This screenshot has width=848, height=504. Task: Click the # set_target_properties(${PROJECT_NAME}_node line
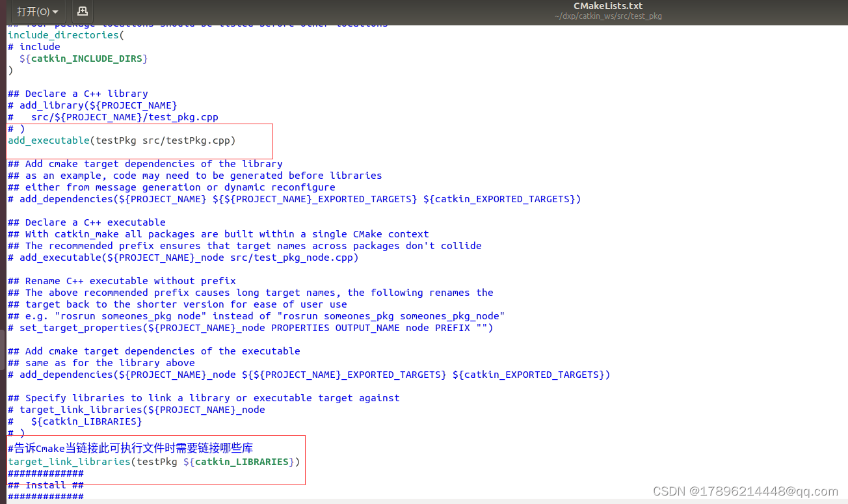tap(250, 328)
